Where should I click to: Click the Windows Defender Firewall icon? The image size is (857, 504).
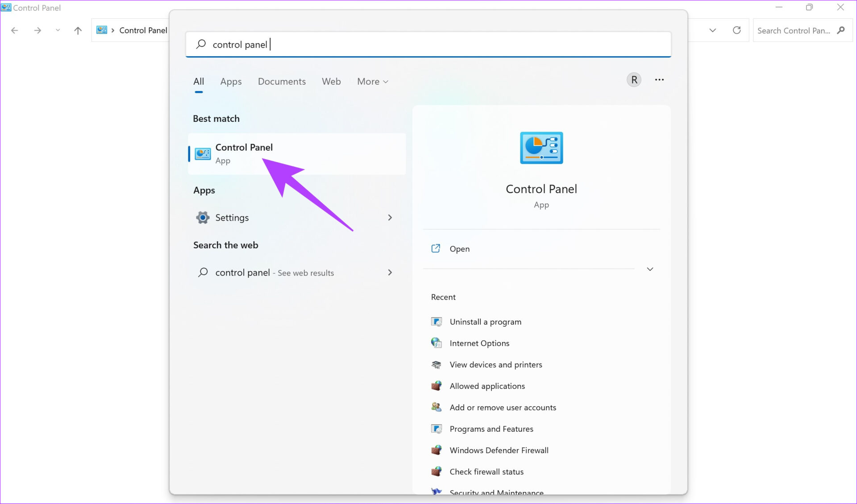[436, 450]
